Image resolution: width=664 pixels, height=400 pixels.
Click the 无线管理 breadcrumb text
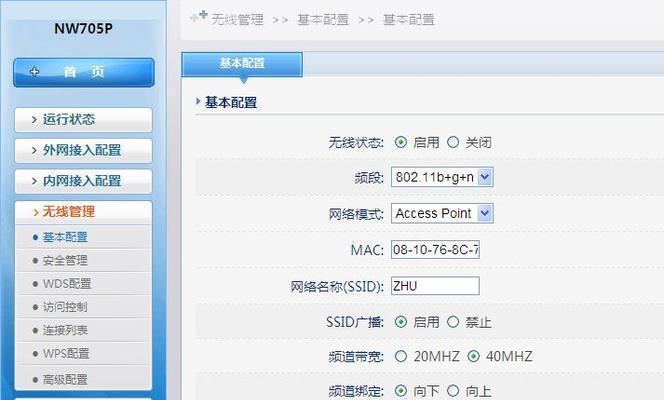237,19
